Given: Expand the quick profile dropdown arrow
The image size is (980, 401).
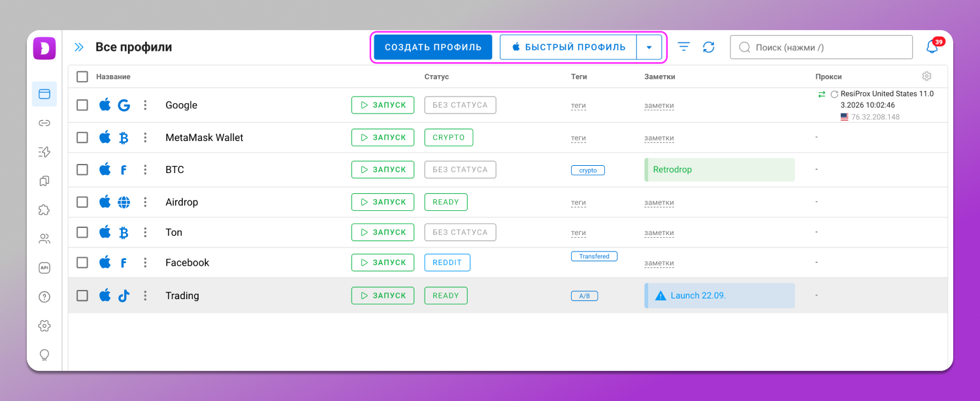Looking at the screenshot, I should pyautogui.click(x=649, y=47).
